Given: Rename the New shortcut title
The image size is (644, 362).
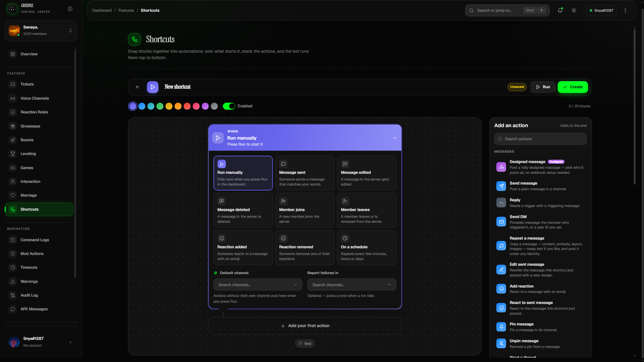Looking at the screenshot, I should click(x=178, y=87).
